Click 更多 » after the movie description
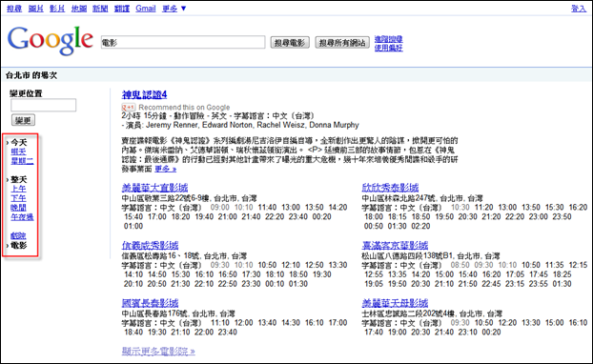 [x=165, y=169]
